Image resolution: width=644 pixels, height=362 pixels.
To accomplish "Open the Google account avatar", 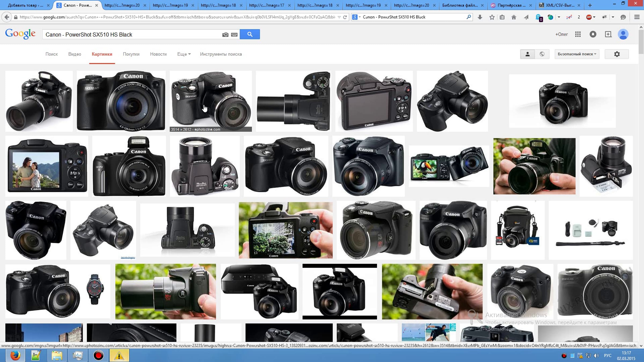I will click(623, 34).
